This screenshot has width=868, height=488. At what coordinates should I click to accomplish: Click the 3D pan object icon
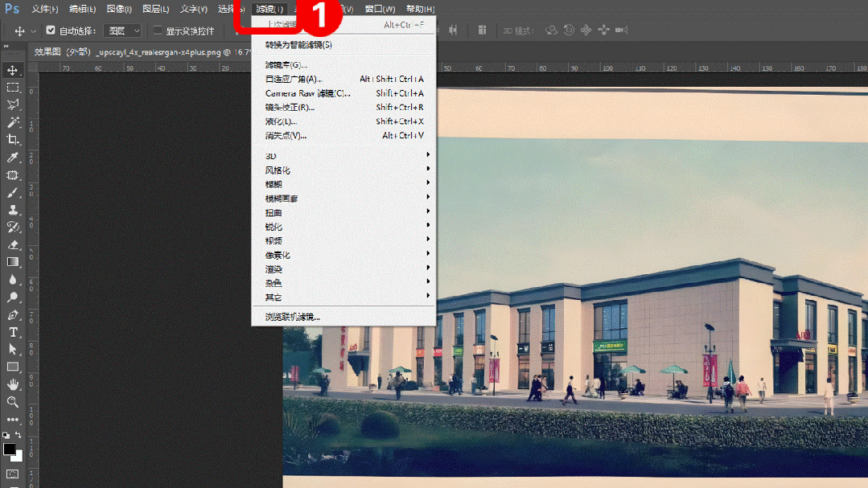click(586, 30)
